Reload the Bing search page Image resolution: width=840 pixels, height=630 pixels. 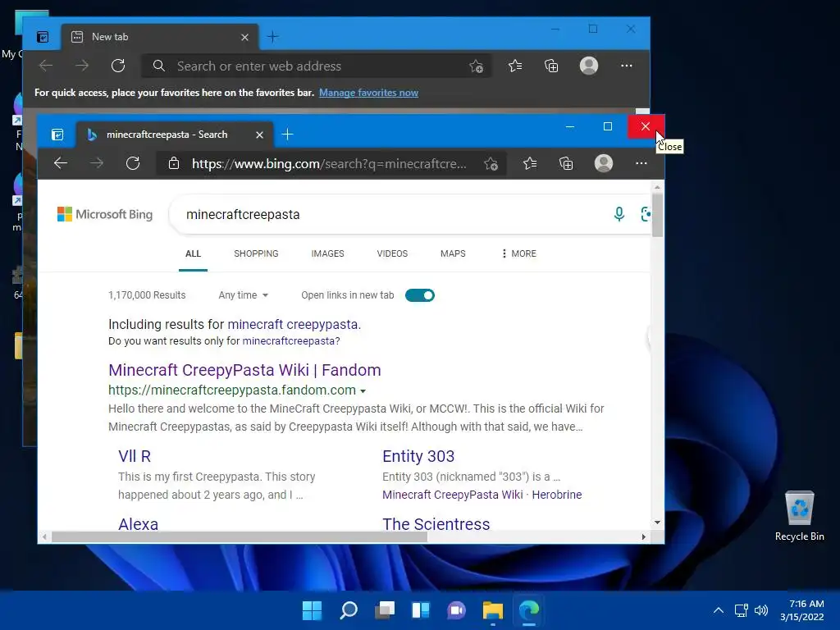[x=133, y=163]
